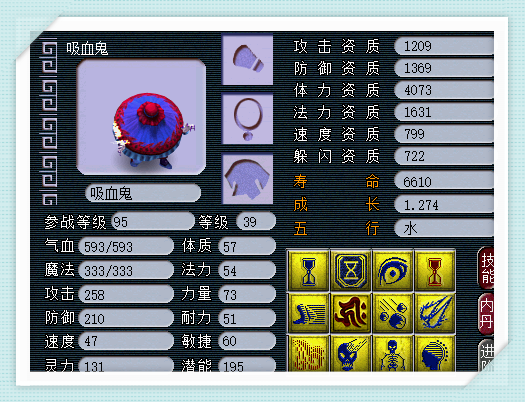Open the 进阶 tab at bottom right
The image size is (525, 402).
[x=487, y=355]
